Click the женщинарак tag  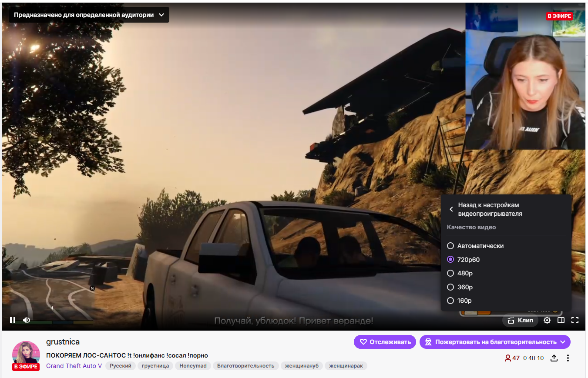pos(346,366)
